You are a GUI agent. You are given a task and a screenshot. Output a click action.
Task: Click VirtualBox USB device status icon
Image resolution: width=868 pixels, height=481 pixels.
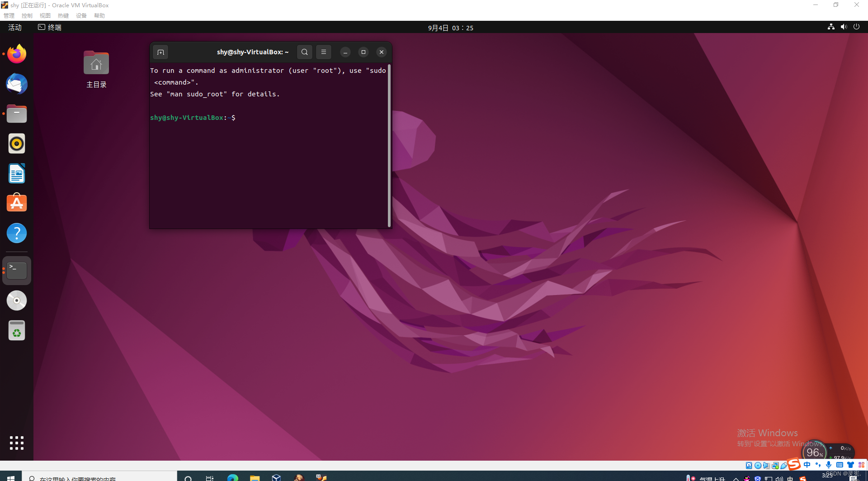(x=783, y=465)
